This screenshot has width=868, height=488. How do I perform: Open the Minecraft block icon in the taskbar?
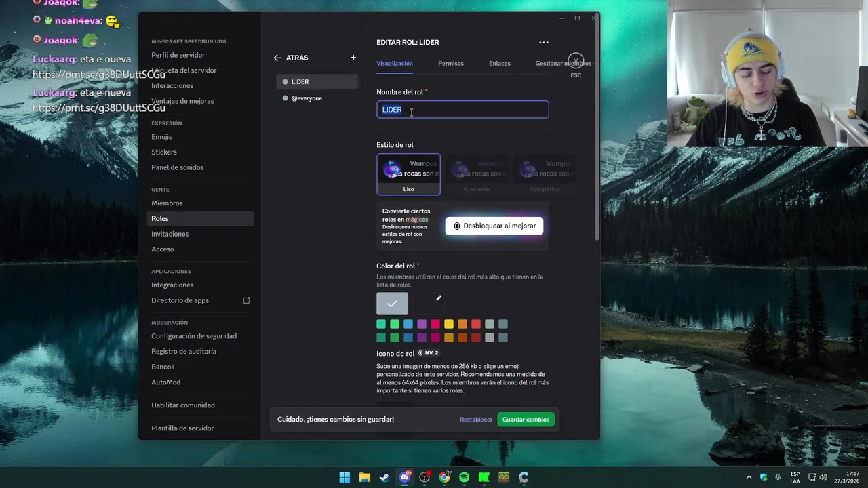pos(504,477)
